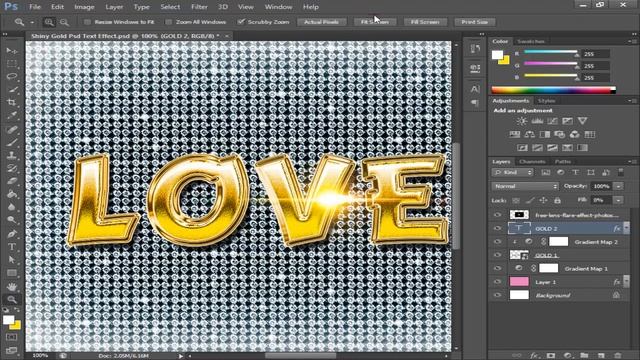This screenshot has width=640, height=360.
Task: Select the Rectangular Marquee tool
Action: click(x=11, y=64)
